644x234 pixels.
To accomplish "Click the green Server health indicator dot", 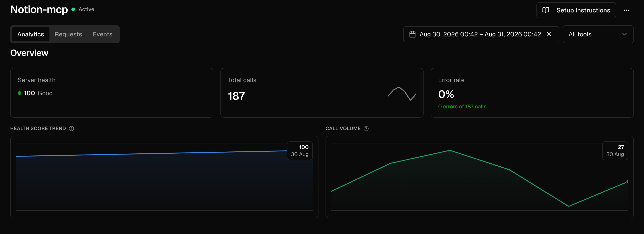I will [20, 93].
